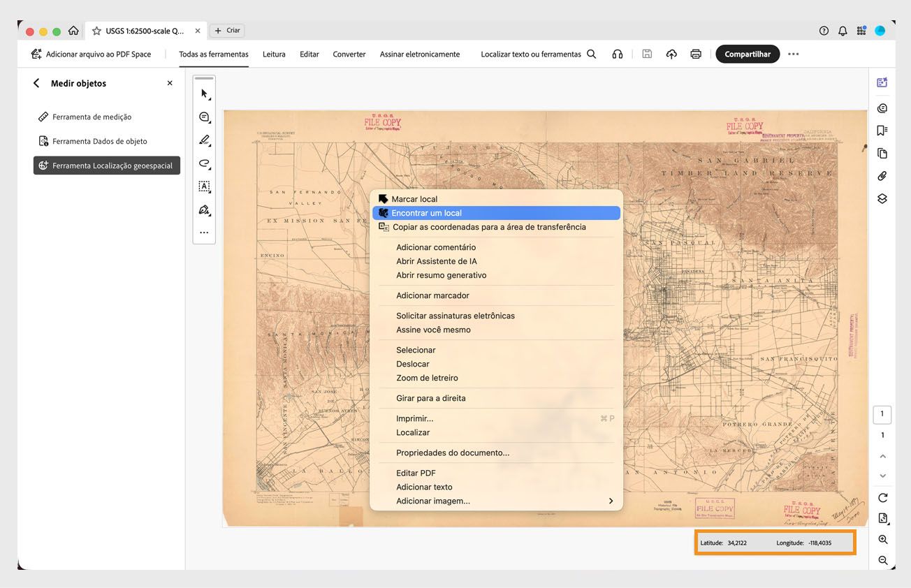Open the comments panel in right sidebar
Image resolution: width=911 pixels, height=588 pixels.
[882, 108]
